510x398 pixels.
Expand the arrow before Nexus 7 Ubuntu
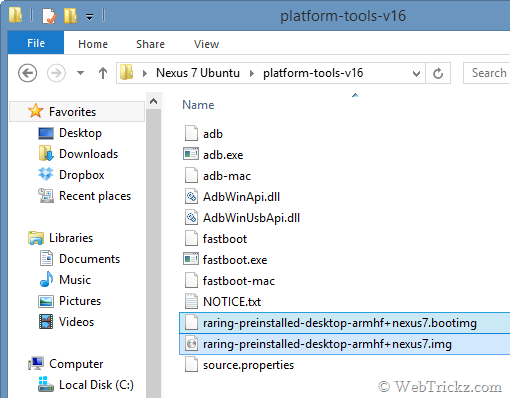pyautogui.click(x=145, y=73)
